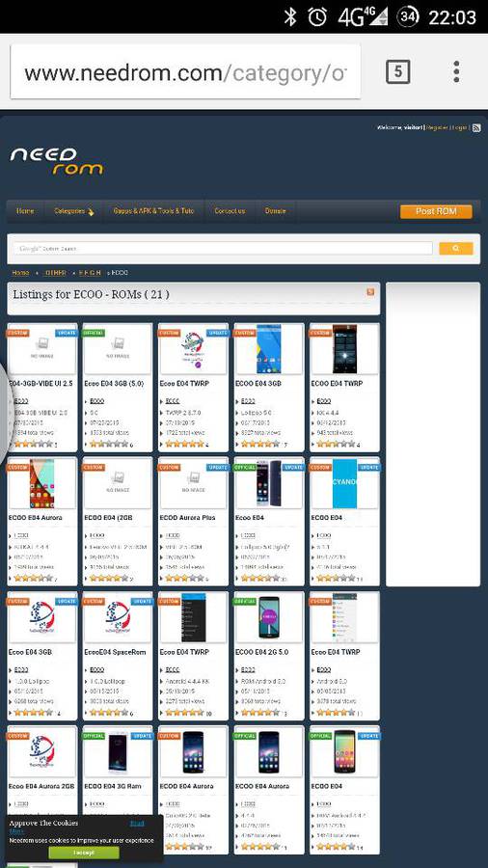Open the Chrome three-dot overflow menu
Viewport: 488px width, 868px height.
456,72
